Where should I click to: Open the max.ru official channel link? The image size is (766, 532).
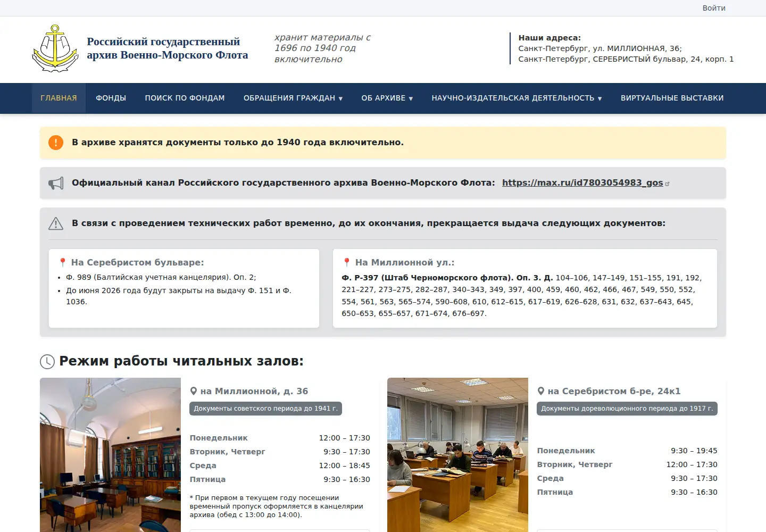pyautogui.click(x=582, y=183)
